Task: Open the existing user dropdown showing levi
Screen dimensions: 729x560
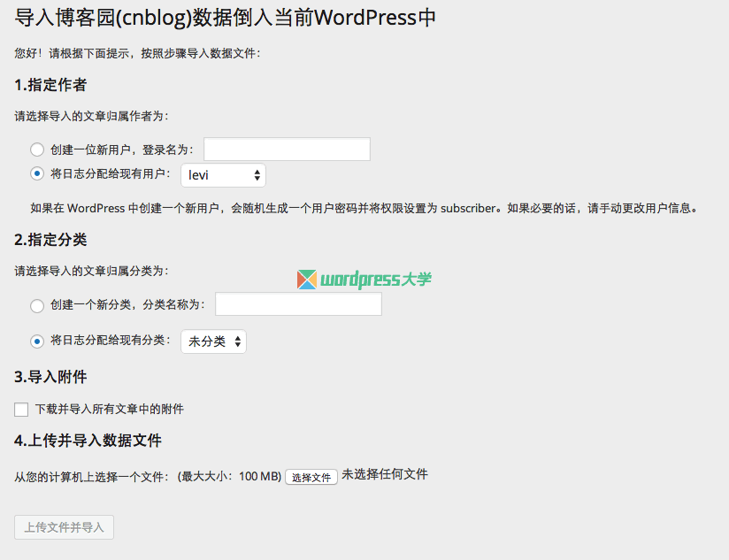Action: pos(223,175)
